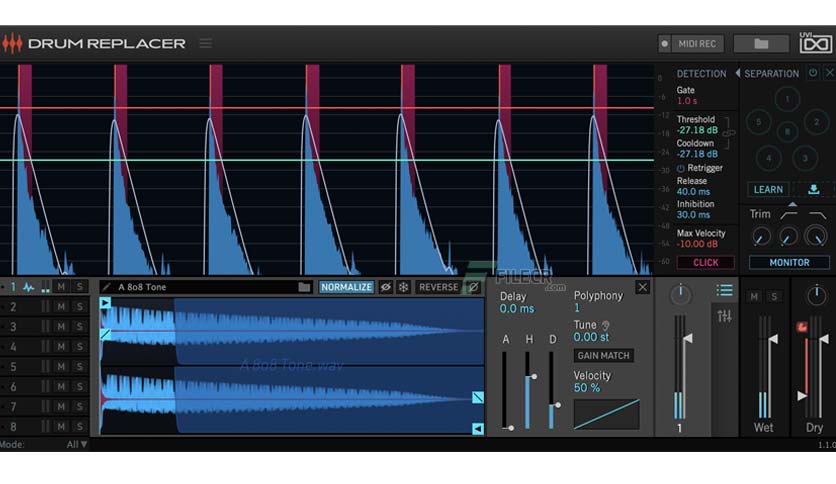Viewport: 836px width, 484px height.
Task: Click the A 808 Tone sample name field
Action: pyautogui.click(x=205, y=287)
